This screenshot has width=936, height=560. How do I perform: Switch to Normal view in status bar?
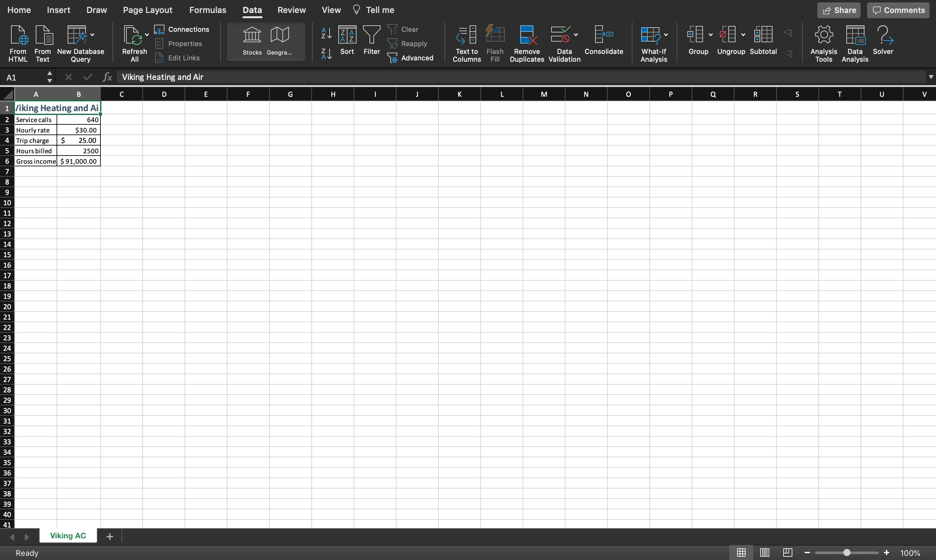point(741,553)
